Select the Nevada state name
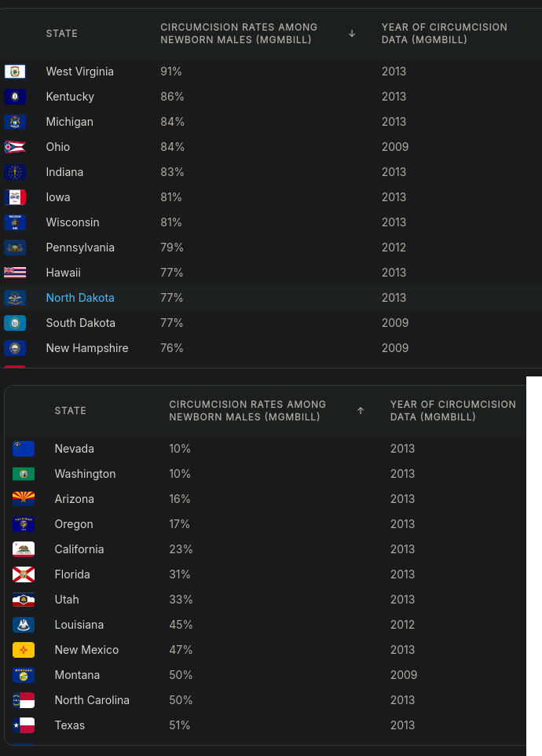Image resolution: width=542 pixels, height=756 pixels. [74, 449]
